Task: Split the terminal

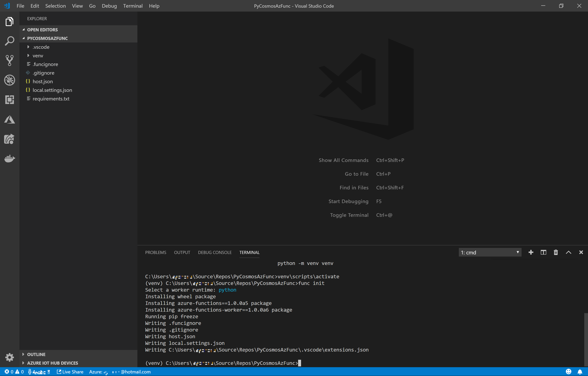Action: (543, 252)
